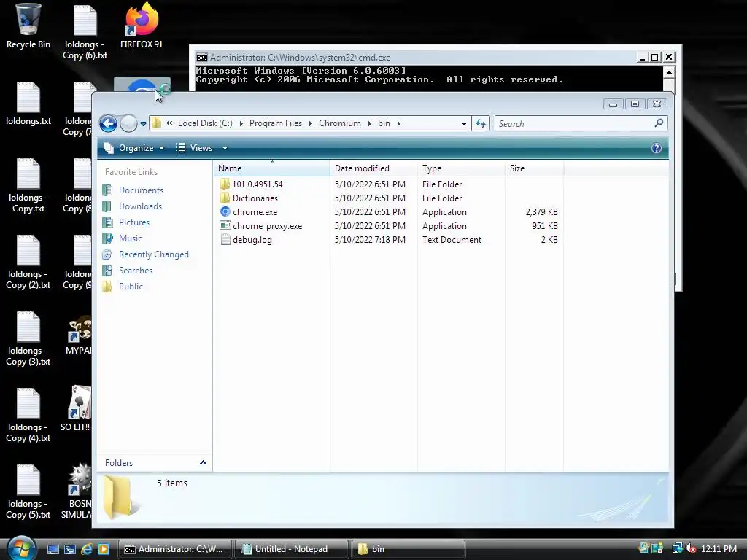This screenshot has height=560, width=747.
Task: Select the debug.log file icon
Action: pyautogui.click(x=225, y=239)
